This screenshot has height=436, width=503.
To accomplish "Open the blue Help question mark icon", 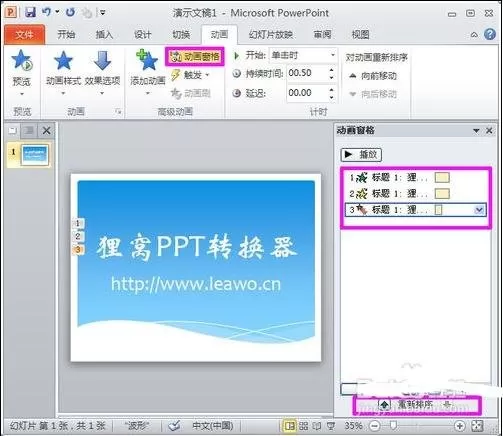I will coord(490,34).
